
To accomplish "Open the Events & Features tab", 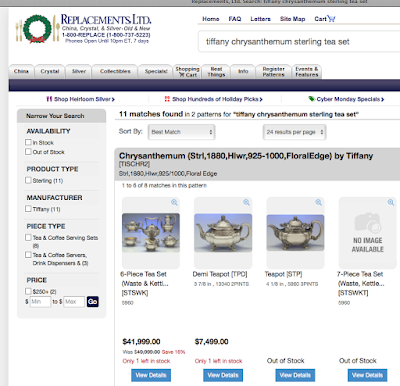I will click(x=307, y=72).
